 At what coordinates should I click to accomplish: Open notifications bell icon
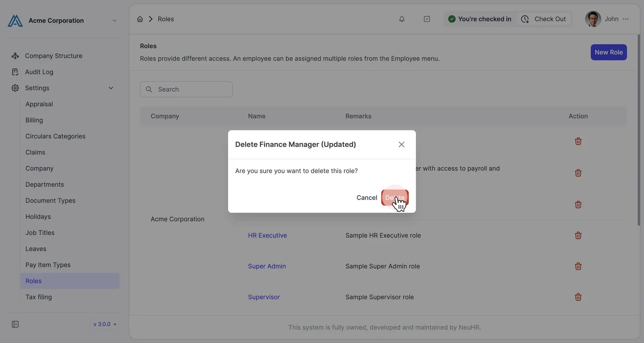tap(402, 19)
